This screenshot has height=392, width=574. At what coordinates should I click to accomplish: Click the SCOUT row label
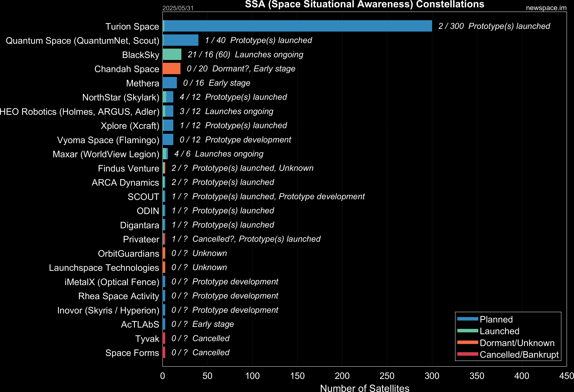tap(143, 197)
